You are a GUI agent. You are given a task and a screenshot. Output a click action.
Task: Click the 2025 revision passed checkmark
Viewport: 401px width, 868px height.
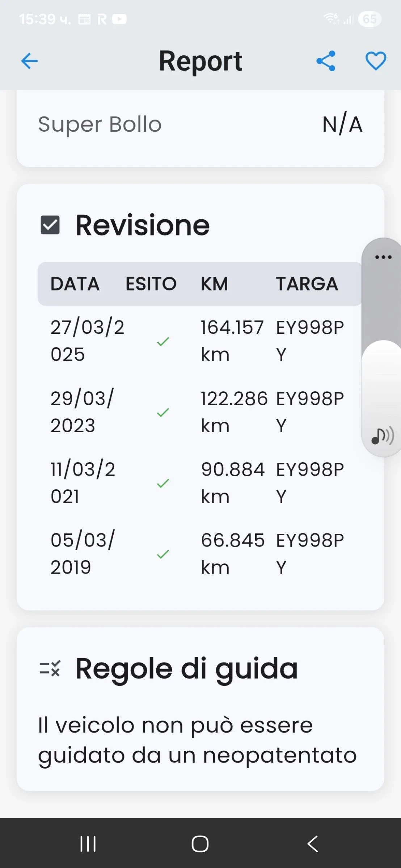click(x=163, y=341)
